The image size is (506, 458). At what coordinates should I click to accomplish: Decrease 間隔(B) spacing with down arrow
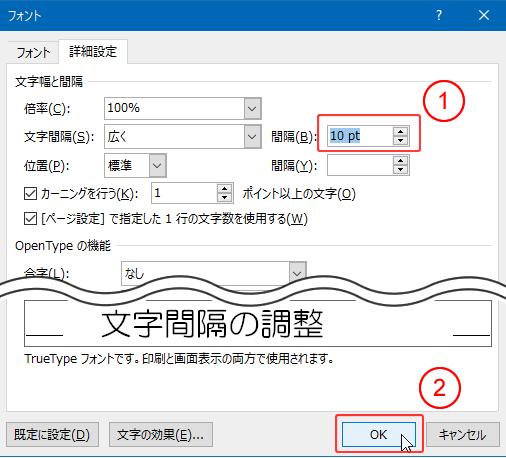tap(400, 140)
